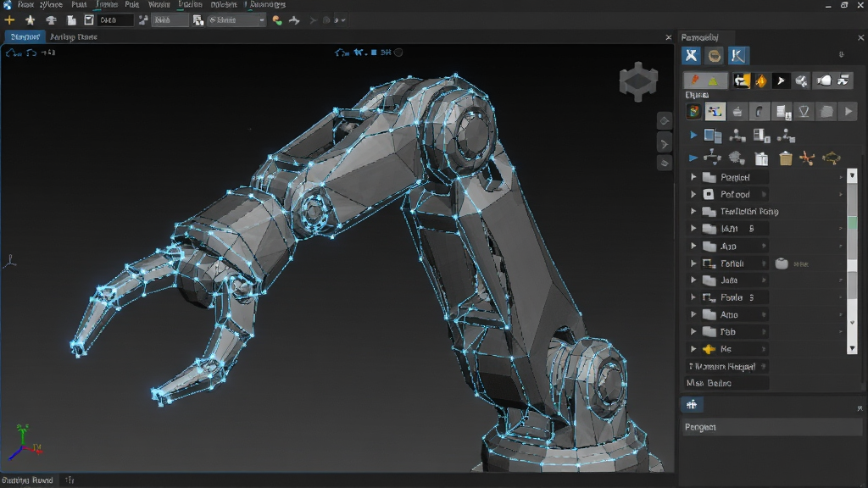Image resolution: width=868 pixels, height=488 pixels.
Task: Expand the blue arrow beside the hierarchy icon
Action: pyautogui.click(x=693, y=158)
